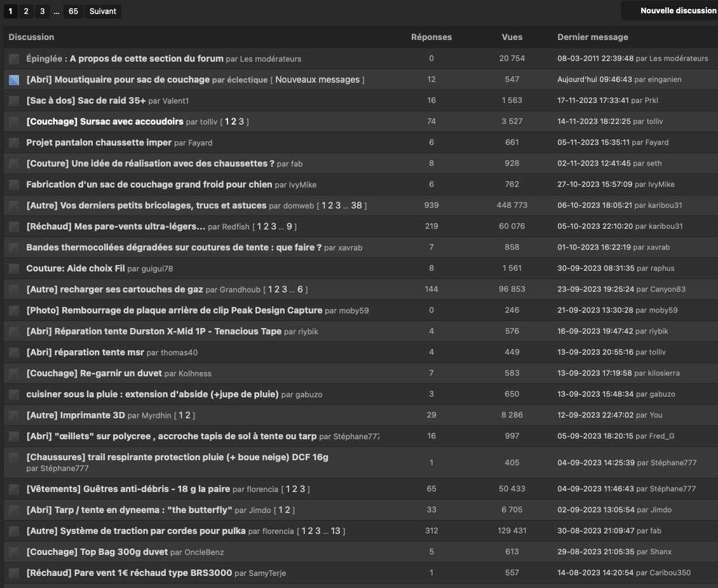This screenshot has width=718, height=588.
Task: Open Guêtres anti-débris thread
Action: [x=128, y=489]
